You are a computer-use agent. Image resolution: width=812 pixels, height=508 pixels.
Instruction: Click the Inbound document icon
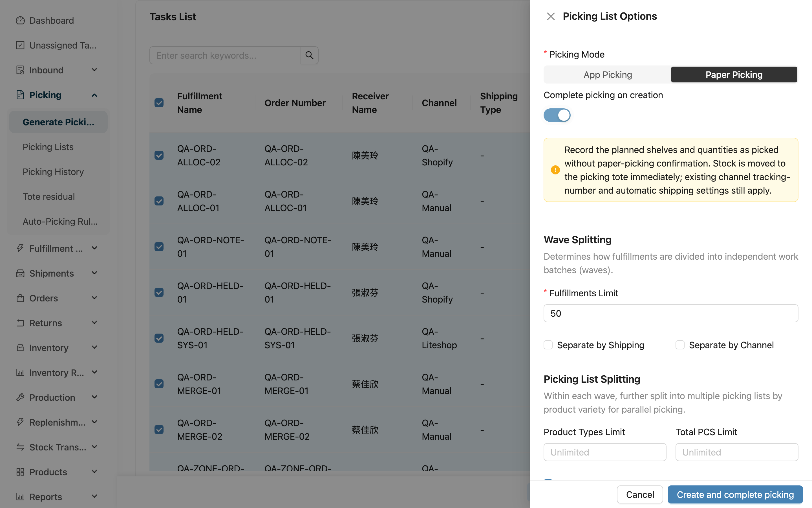(x=20, y=70)
